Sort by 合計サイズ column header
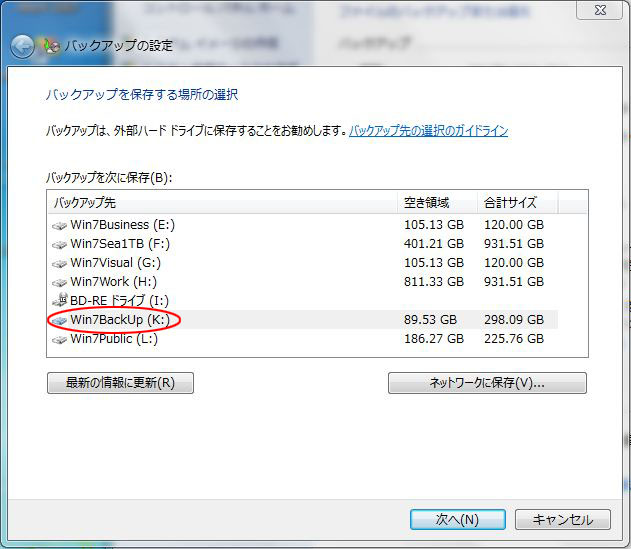Screen dimensions: 631x549 (518, 202)
